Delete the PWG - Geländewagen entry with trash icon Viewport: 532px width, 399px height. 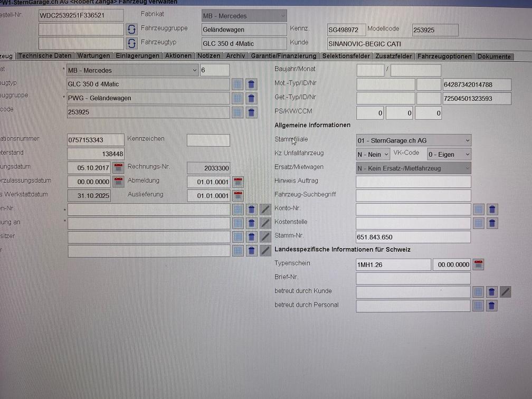tap(252, 98)
